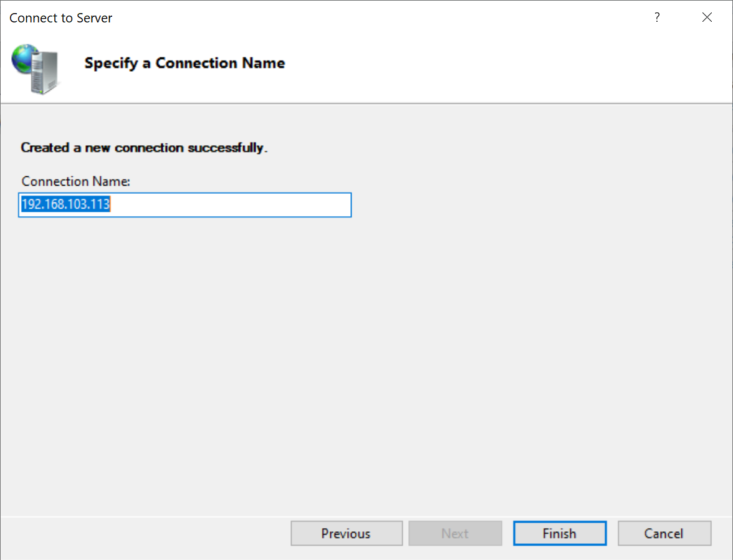Screen dimensions: 733x560
Task: Close the Connect to Server dialog
Action: point(707,17)
